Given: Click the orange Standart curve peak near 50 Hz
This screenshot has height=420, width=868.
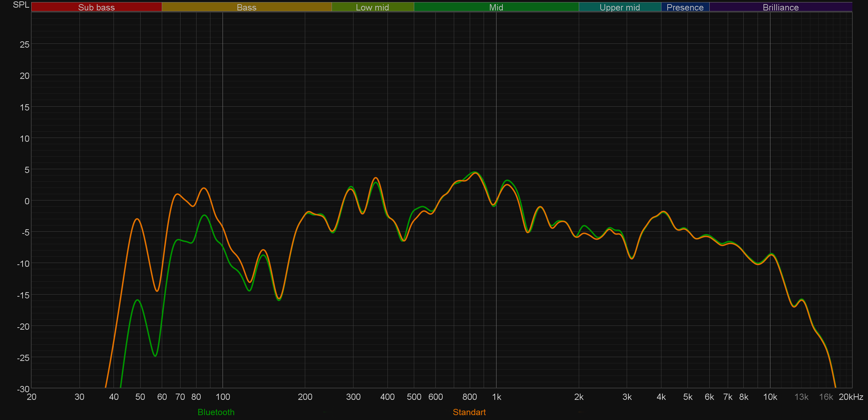Looking at the screenshot, I should tap(138, 219).
